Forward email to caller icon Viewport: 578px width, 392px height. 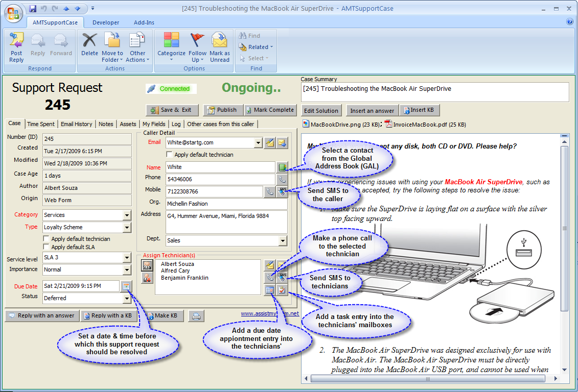coord(283,143)
